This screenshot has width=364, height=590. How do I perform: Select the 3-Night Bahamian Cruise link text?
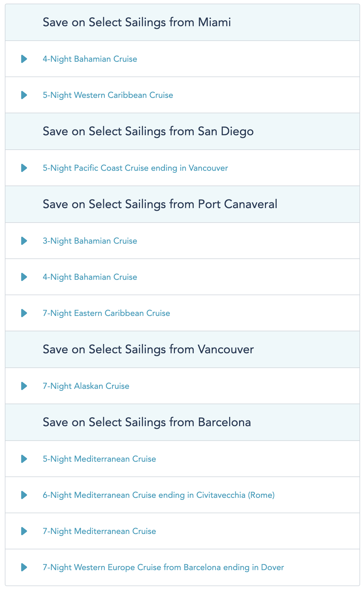[90, 241]
